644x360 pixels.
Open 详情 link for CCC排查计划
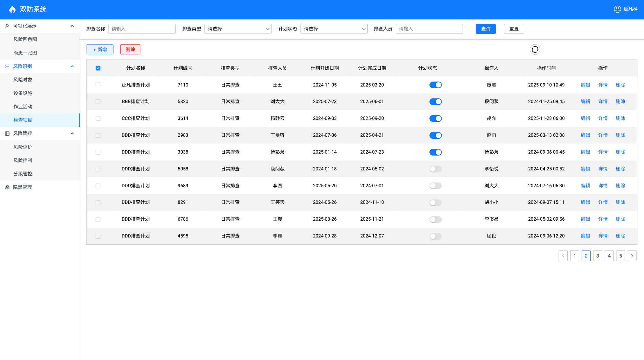point(603,118)
